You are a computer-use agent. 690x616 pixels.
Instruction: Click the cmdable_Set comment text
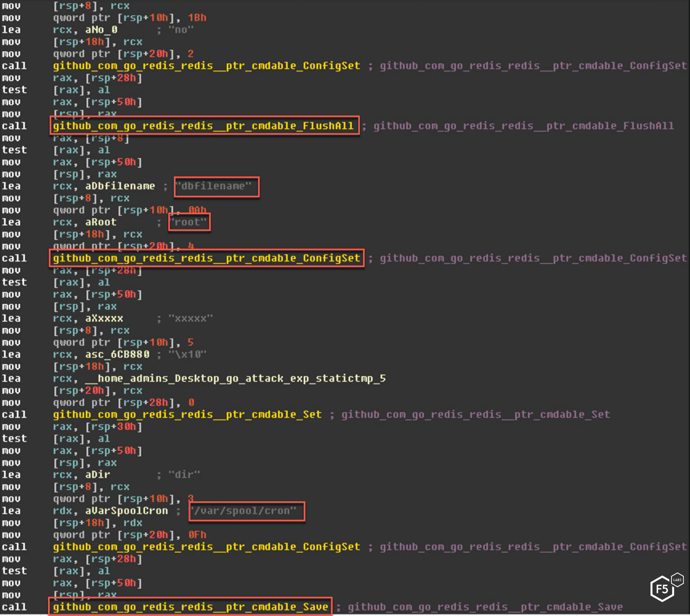point(476,414)
